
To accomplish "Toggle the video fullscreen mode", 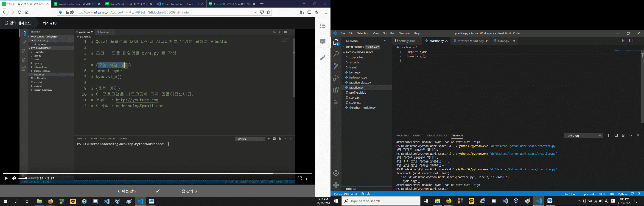I will [x=300, y=178].
